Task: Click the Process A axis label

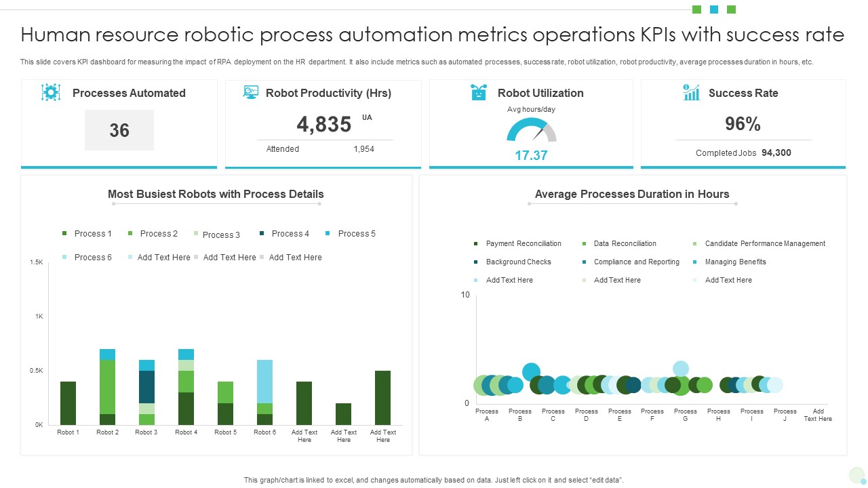Action: [487, 415]
